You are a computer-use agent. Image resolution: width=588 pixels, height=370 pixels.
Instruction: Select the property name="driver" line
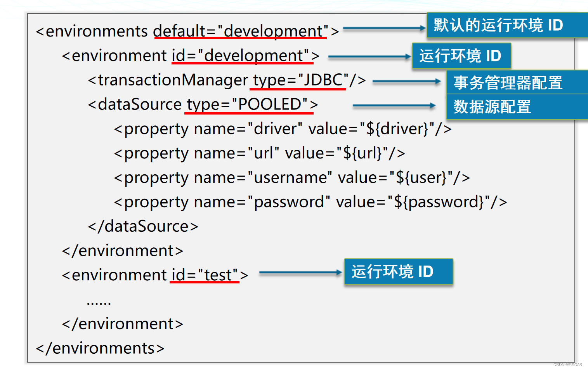point(283,129)
